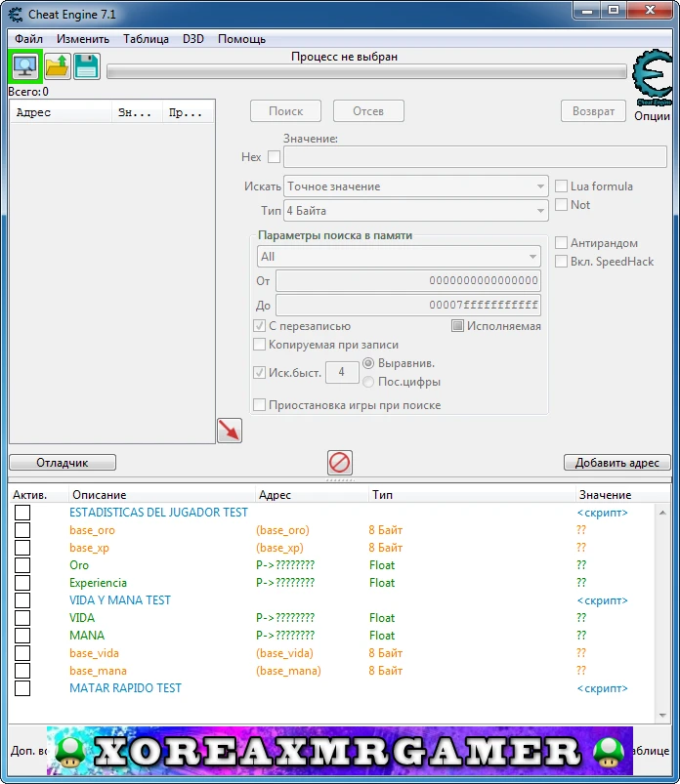Check Приостановка игры при поиске
Screen dimensions: 680x784
tap(259, 405)
